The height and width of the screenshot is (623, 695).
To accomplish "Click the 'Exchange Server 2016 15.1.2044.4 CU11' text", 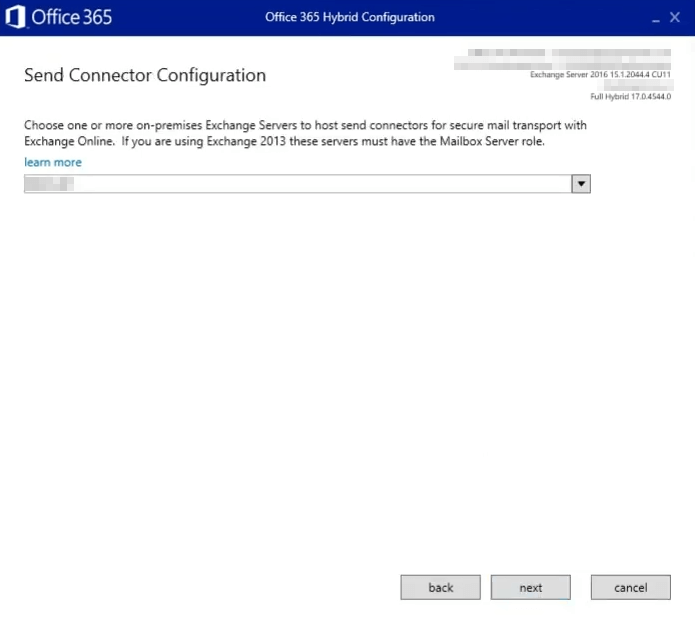I will [601, 74].
